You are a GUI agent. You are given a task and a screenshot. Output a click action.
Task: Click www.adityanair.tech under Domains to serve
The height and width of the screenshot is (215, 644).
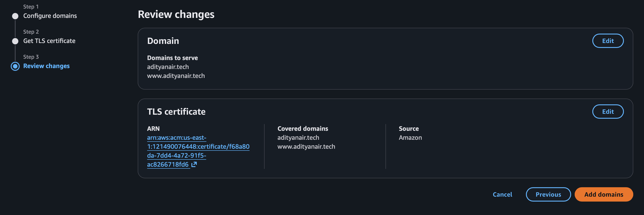[176, 76]
